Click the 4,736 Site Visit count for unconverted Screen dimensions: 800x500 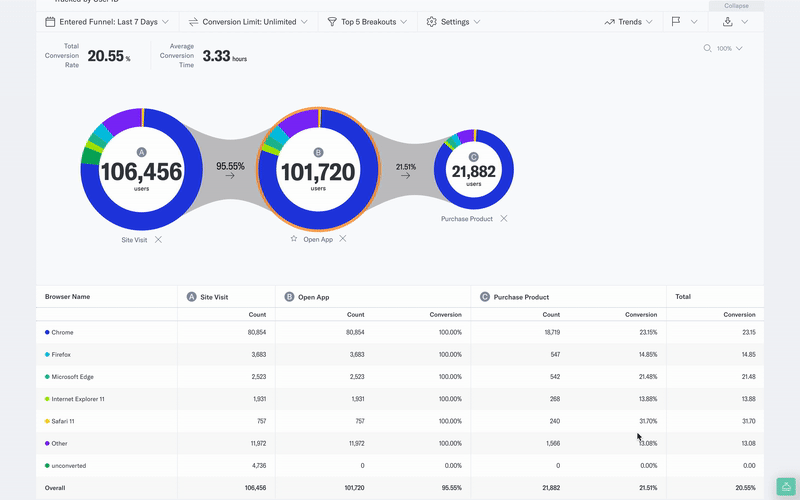(259, 466)
